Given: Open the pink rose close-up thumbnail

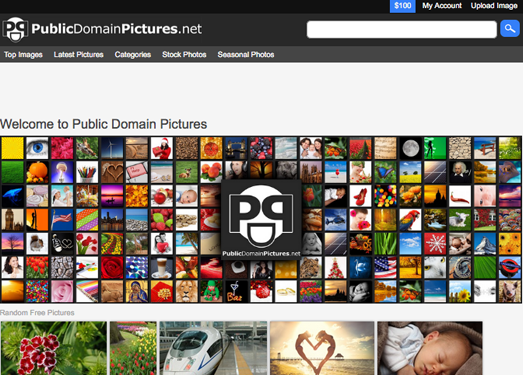Looking at the screenshot, I should coord(62,292).
